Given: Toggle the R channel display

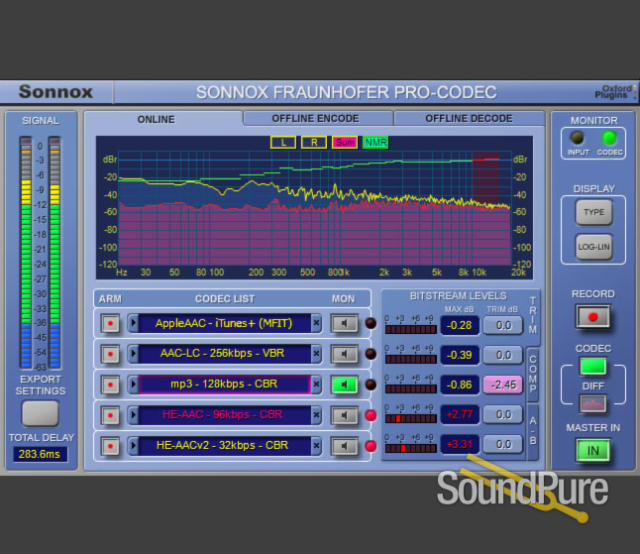Looking at the screenshot, I should (314, 142).
